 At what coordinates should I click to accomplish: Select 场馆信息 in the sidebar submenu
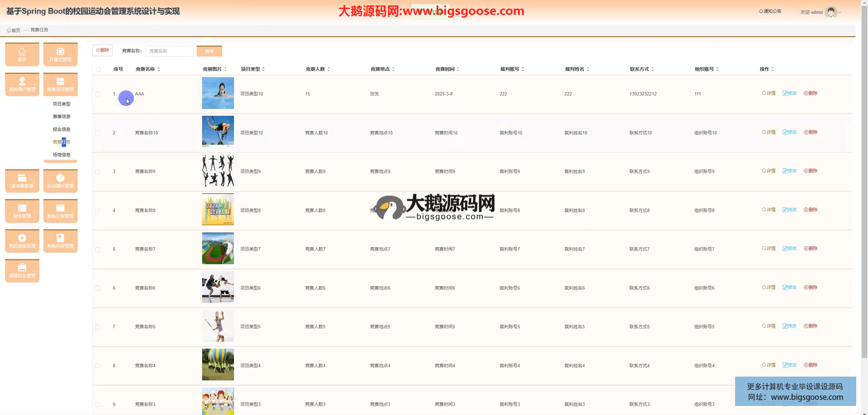tap(61, 155)
